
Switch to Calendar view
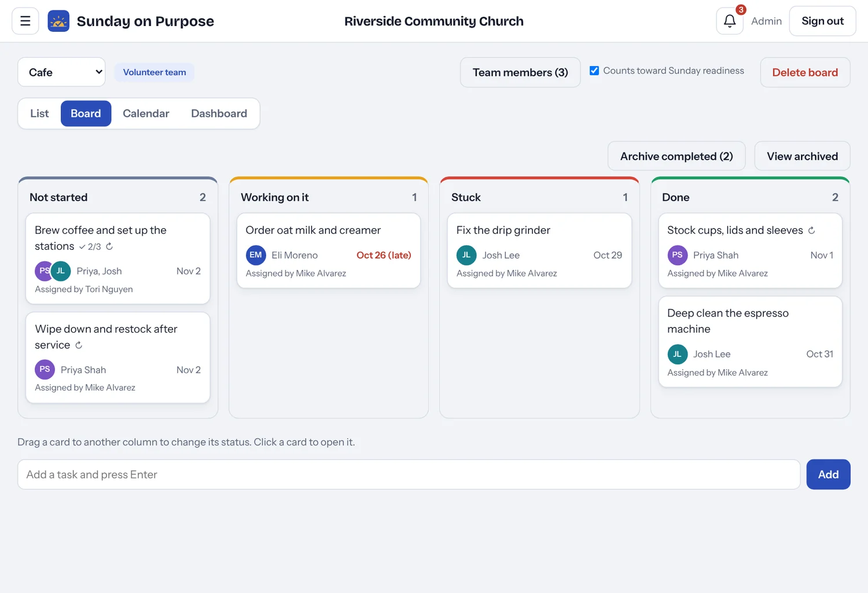pyautogui.click(x=146, y=113)
